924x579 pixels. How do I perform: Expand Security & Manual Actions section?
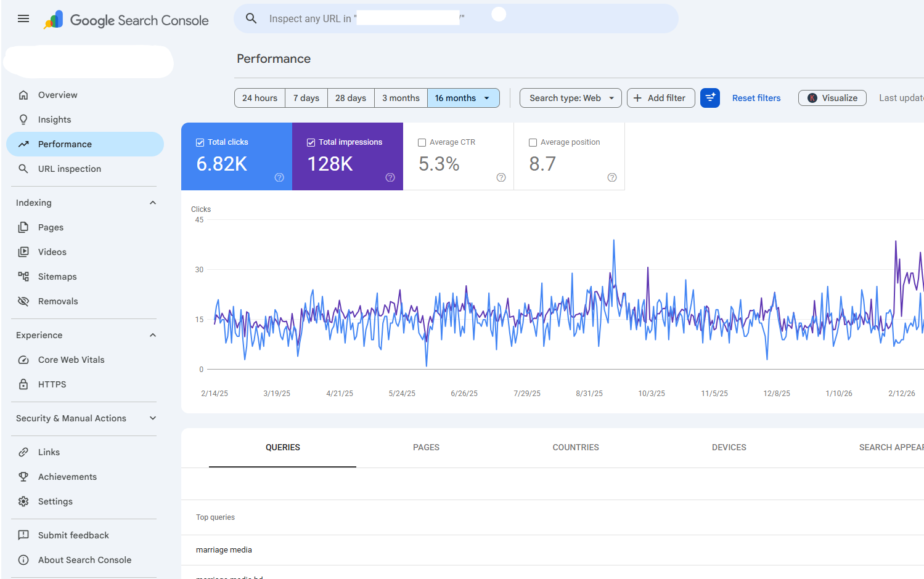point(153,418)
